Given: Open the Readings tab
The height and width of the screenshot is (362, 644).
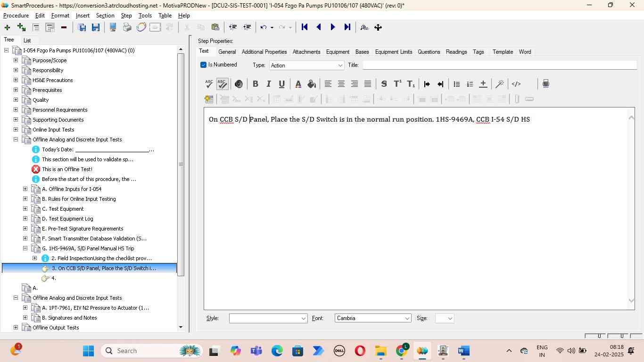Looking at the screenshot, I should coord(456,52).
